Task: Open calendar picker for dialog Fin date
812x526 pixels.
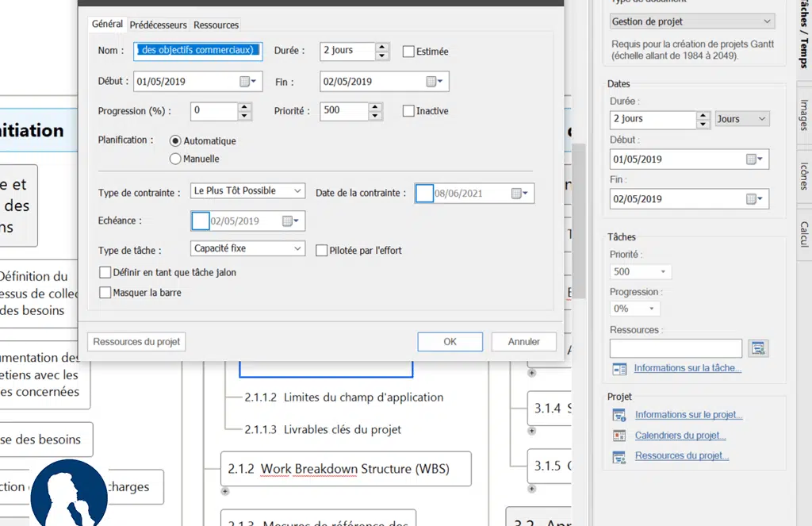Action: 434,82
